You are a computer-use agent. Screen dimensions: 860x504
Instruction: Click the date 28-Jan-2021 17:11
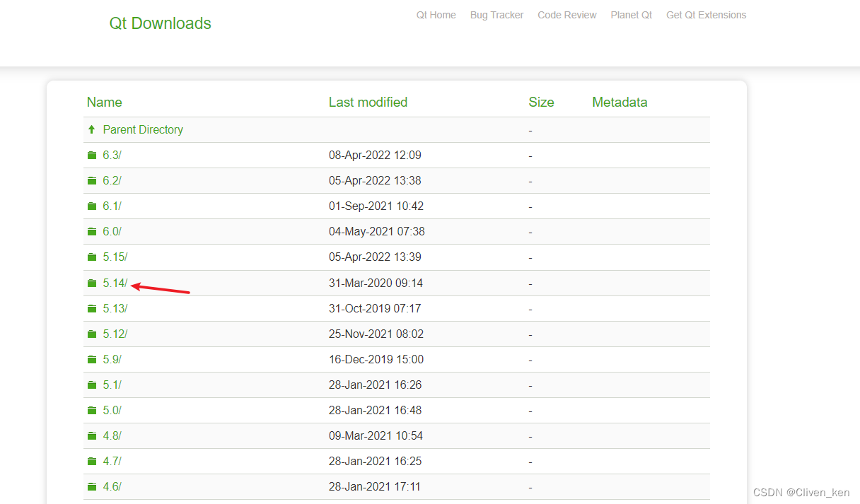(x=375, y=486)
